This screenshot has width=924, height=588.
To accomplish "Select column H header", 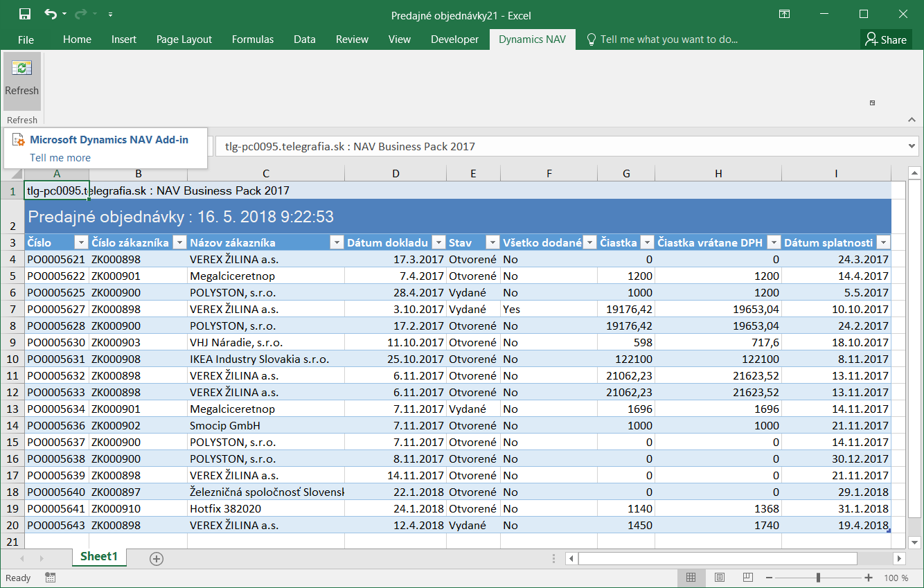I will pos(718,174).
